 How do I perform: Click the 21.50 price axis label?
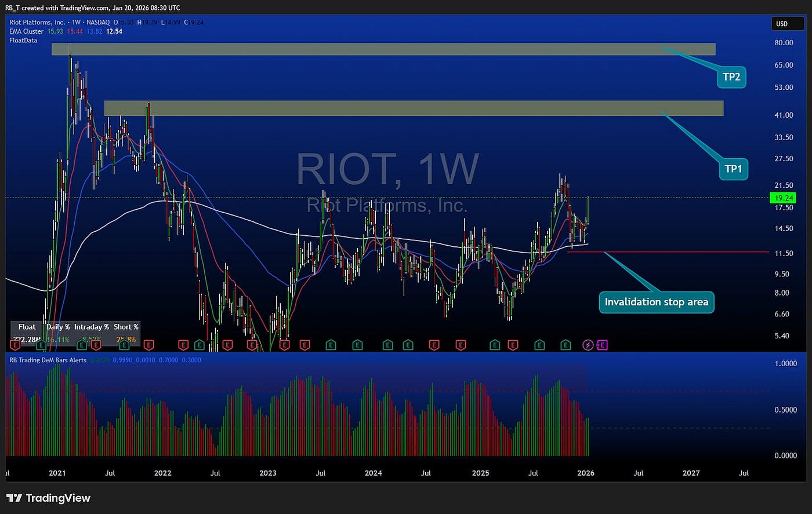tap(784, 186)
